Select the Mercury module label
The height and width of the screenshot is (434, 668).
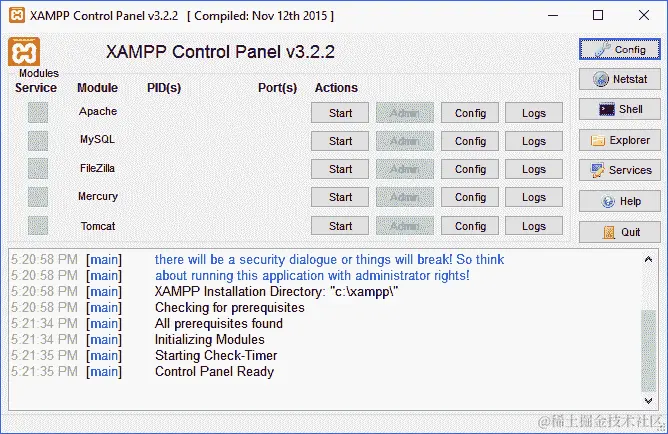click(98, 196)
